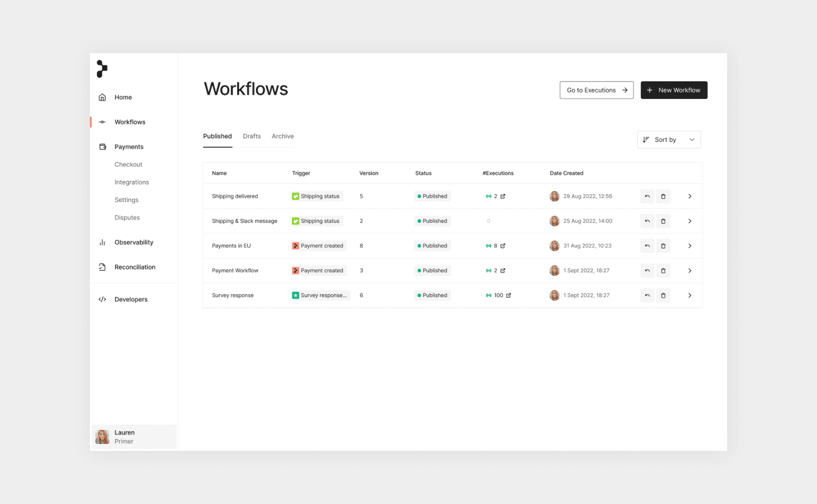Screen dimensions: 817x504
Task: Click trash icon in Survey response row
Action: click(x=663, y=296)
